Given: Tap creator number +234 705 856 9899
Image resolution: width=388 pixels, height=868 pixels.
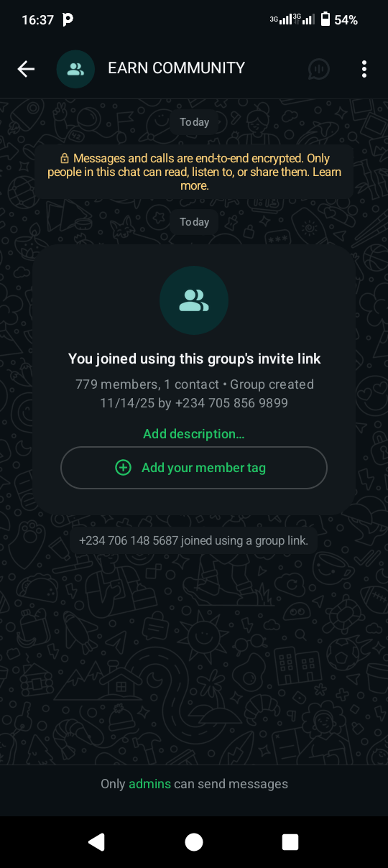Looking at the screenshot, I should pyautogui.click(x=231, y=403).
